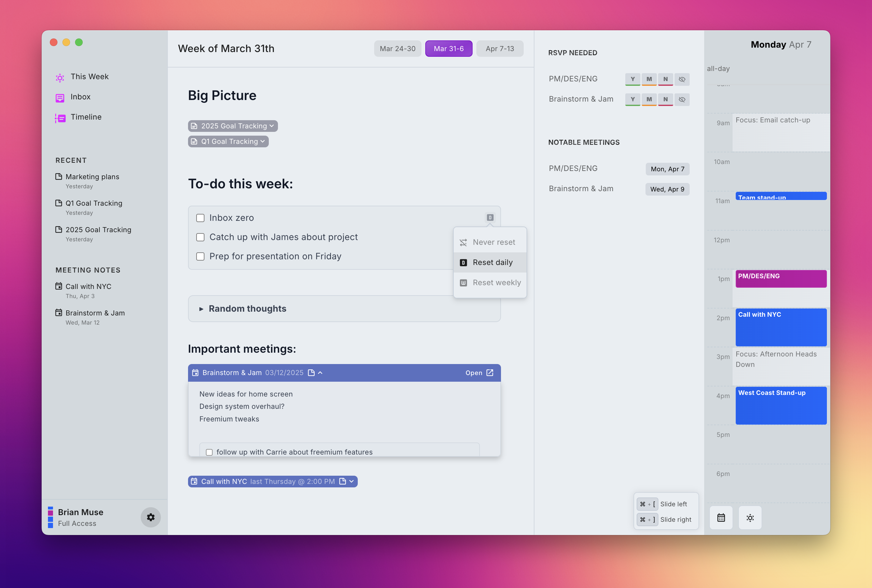Check the Inbox zero checkbox
872x588 pixels.
click(x=200, y=218)
